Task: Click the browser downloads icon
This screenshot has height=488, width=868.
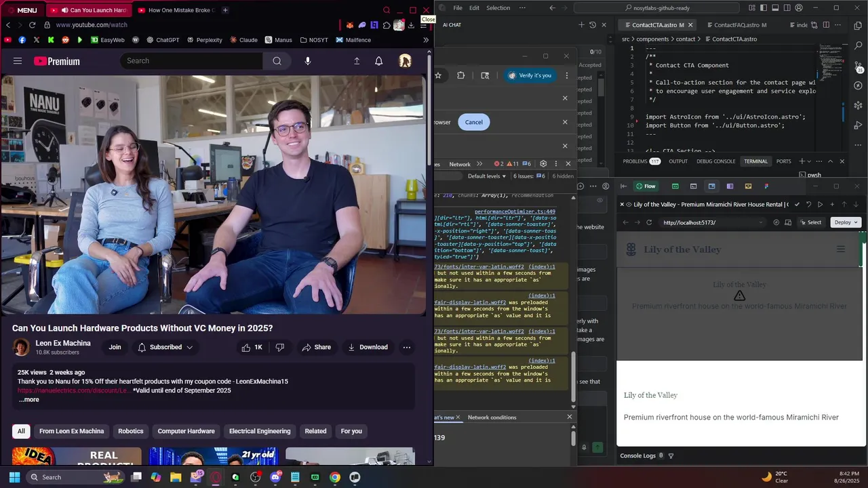Action: [x=411, y=25]
